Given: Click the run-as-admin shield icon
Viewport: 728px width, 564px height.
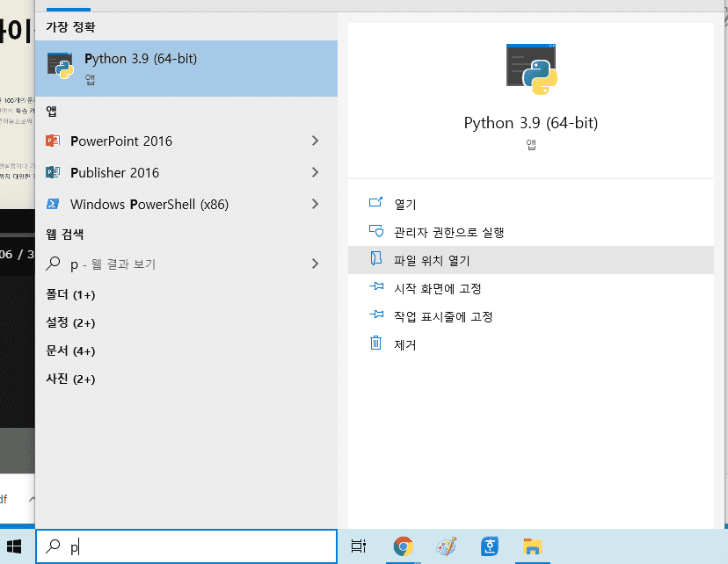Looking at the screenshot, I should tap(376, 230).
